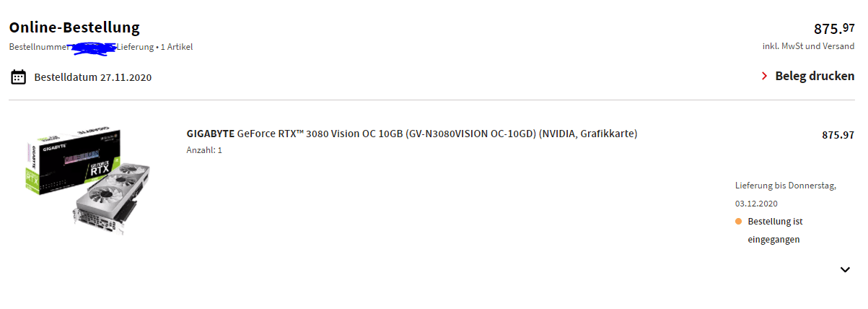Click the Lieferung • 1 Artikel text
Screen dimensions: 868x309
point(159,47)
